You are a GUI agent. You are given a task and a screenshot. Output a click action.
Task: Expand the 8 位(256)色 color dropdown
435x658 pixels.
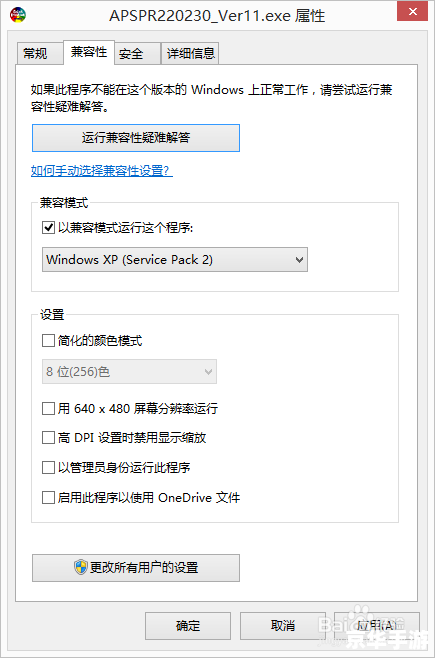129,371
